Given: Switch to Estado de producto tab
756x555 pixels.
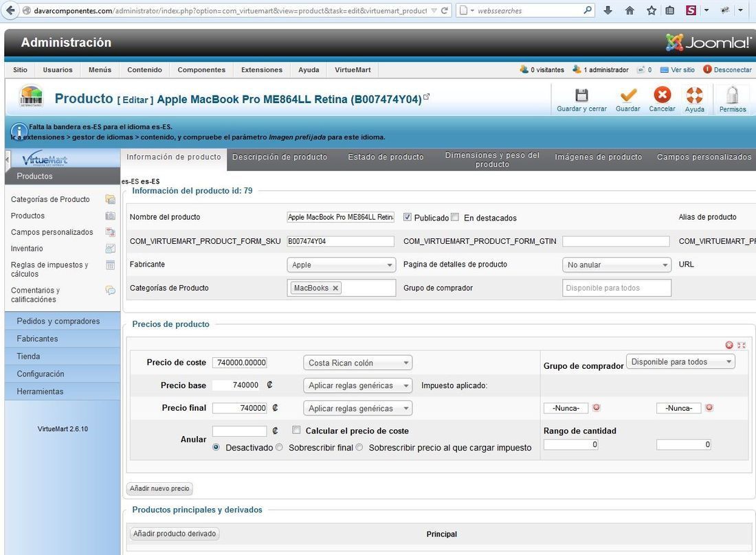Looking at the screenshot, I should pos(386,157).
